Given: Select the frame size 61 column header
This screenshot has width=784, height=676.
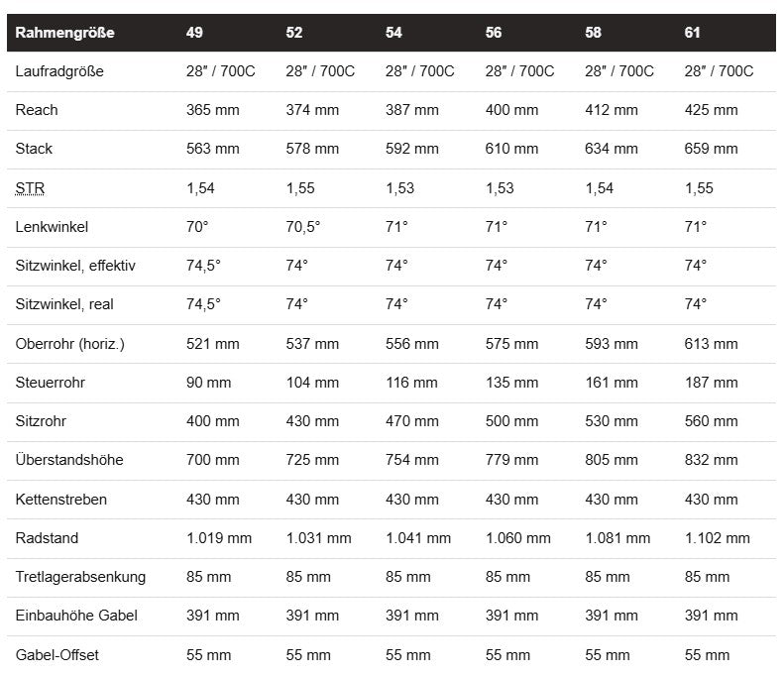Looking at the screenshot, I should click(693, 33).
